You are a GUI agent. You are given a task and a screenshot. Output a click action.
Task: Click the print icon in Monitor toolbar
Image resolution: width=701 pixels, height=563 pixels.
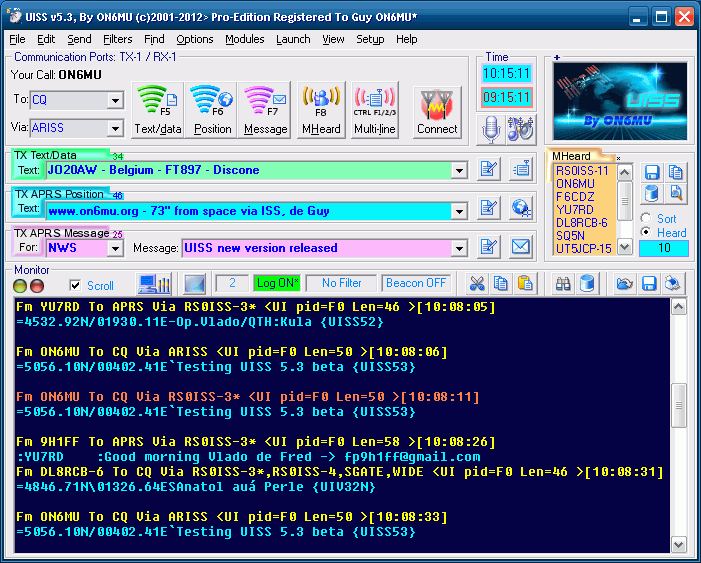pyautogui.click(x=673, y=284)
